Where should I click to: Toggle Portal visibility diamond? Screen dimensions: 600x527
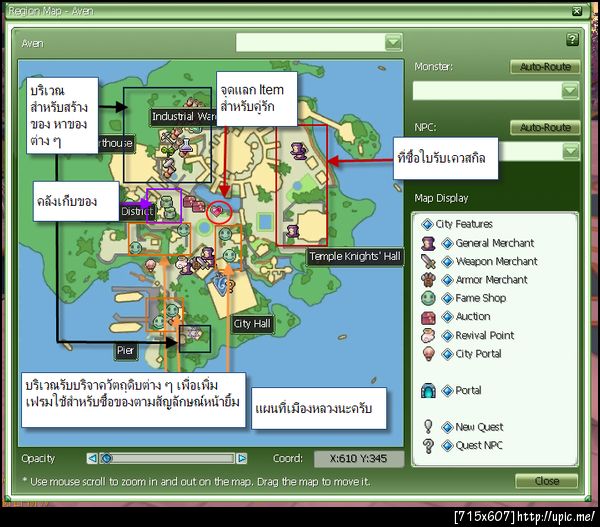pos(447,391)
